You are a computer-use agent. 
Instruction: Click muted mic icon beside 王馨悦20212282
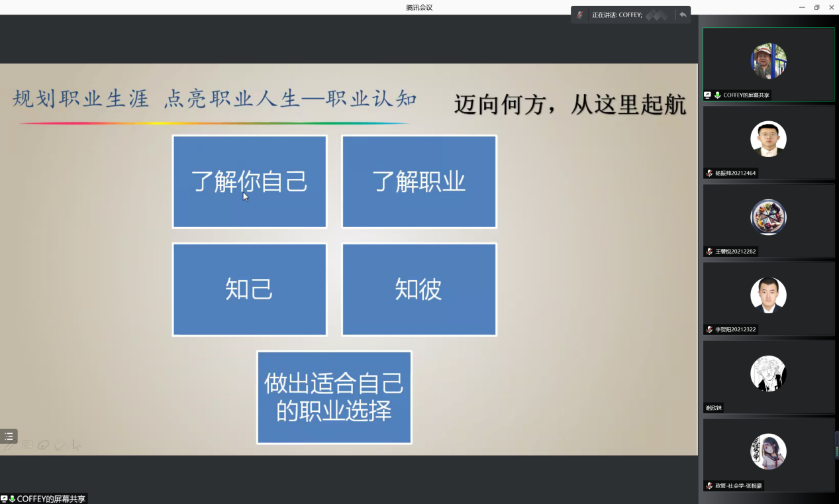tap(709, 252)
